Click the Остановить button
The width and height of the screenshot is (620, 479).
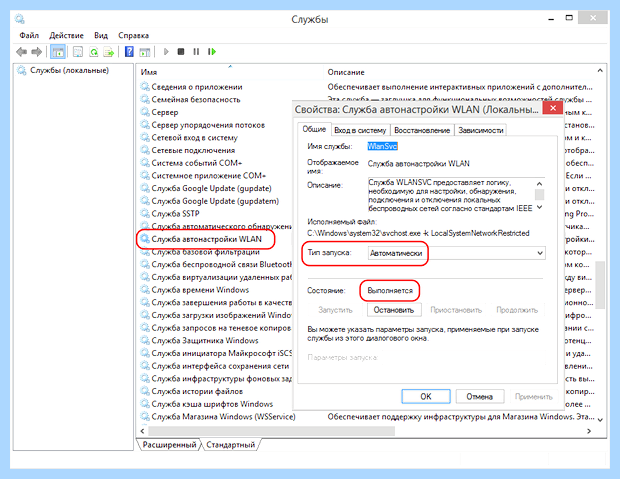click(394, 310)
